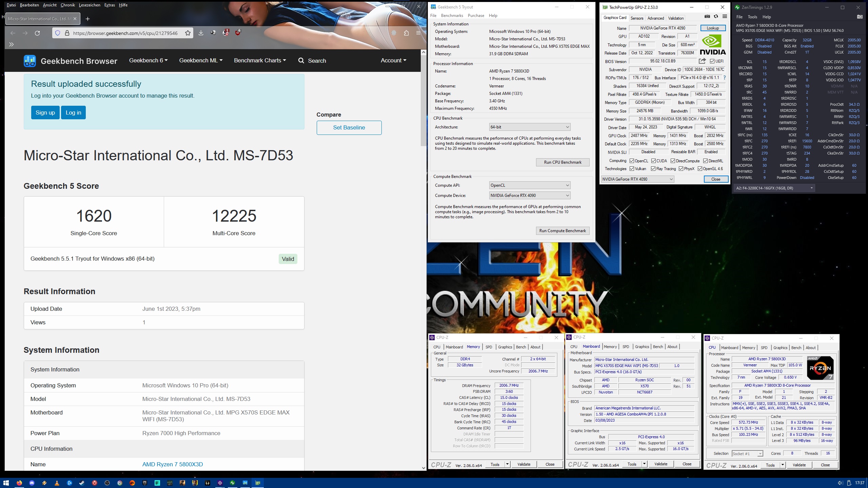The image size is (868, 488).
Task: Open the Compute API OpenCL dropdown
Action: pos(530,185)
